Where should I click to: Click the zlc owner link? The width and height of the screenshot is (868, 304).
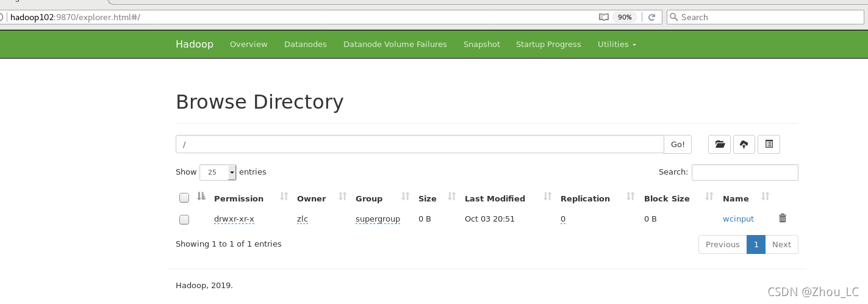[x=303, y=219]
